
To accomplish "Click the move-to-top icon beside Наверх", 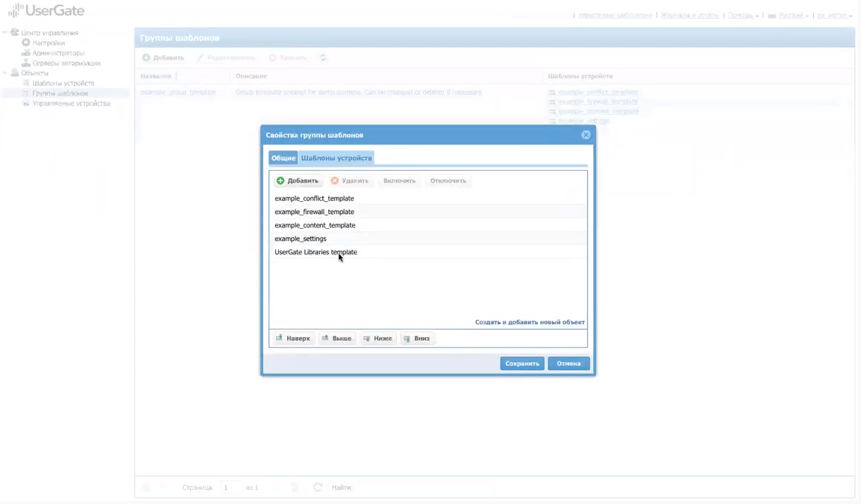I will tap(279, 338).
